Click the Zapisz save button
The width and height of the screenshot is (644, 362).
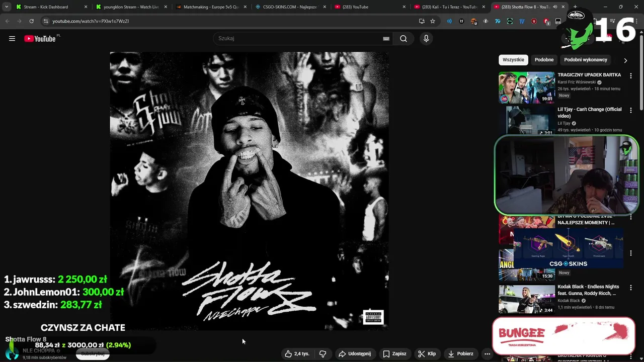click(394, 354)
